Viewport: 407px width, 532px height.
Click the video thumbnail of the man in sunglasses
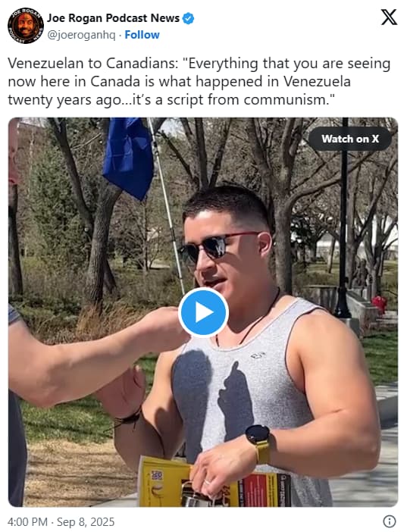click(x=203, y=312)
